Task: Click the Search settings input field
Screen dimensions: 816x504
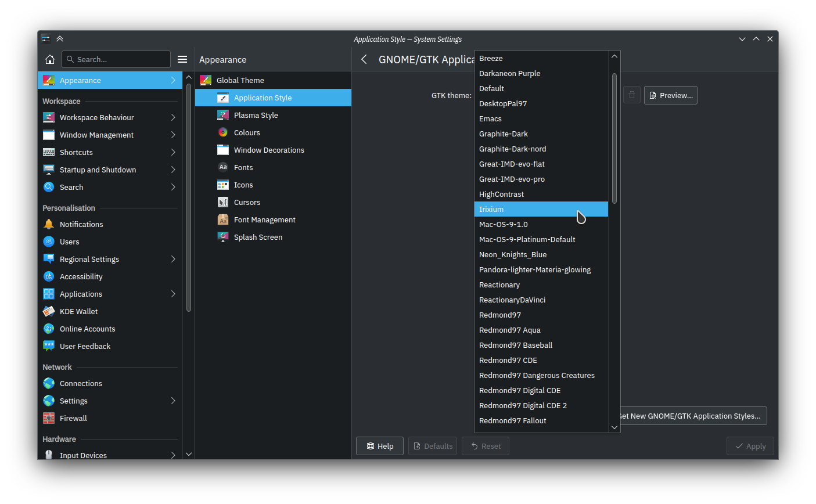Action: pyautogui.click(x=116, y=59)
